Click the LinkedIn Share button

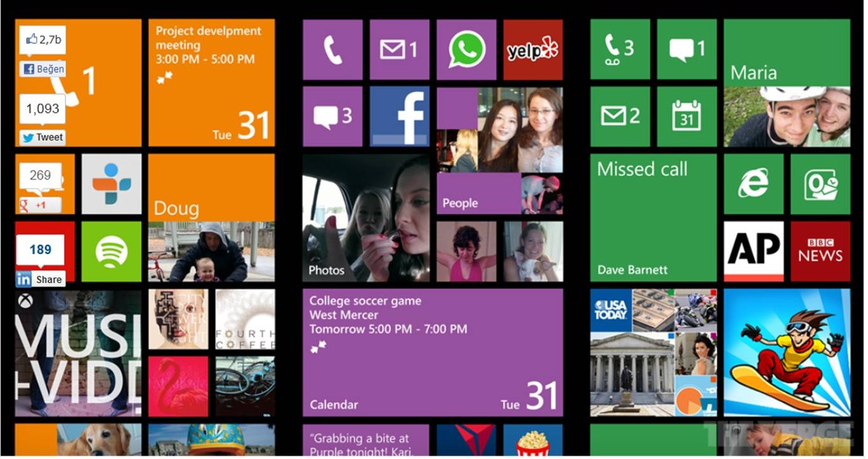pos(40,279)
